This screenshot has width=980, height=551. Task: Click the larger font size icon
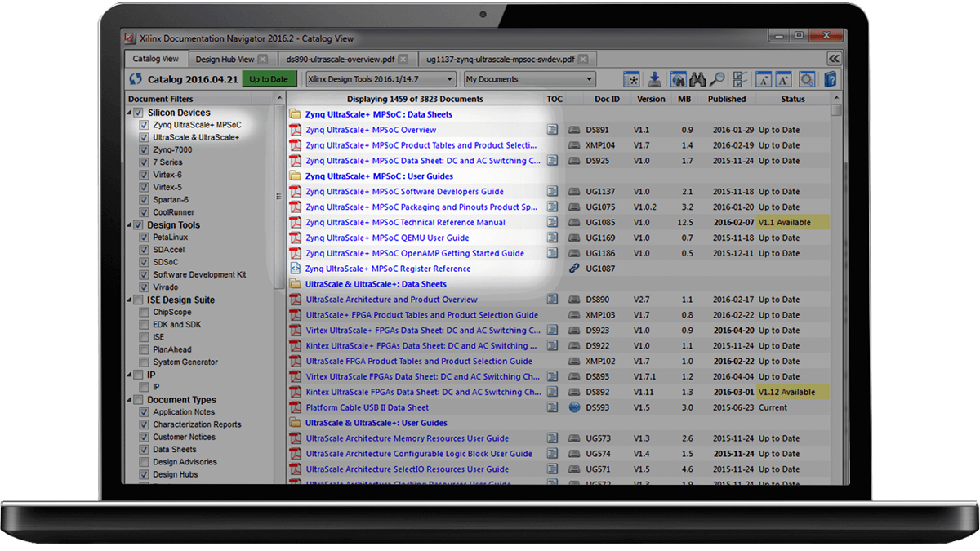782,79
